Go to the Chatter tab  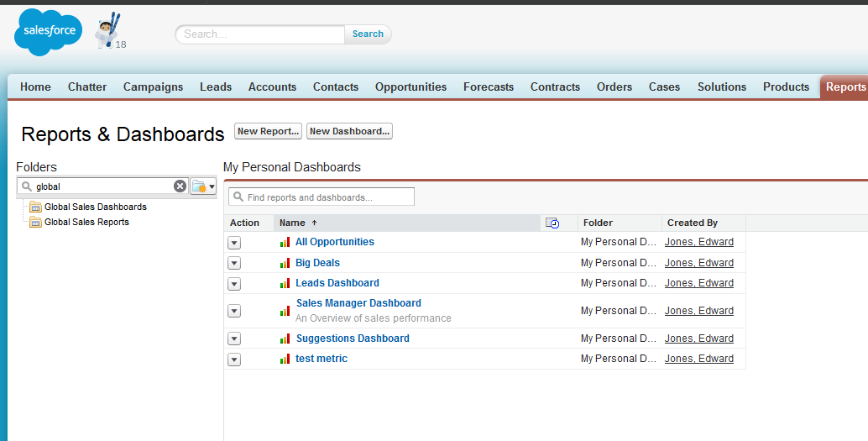click(87, 87)
